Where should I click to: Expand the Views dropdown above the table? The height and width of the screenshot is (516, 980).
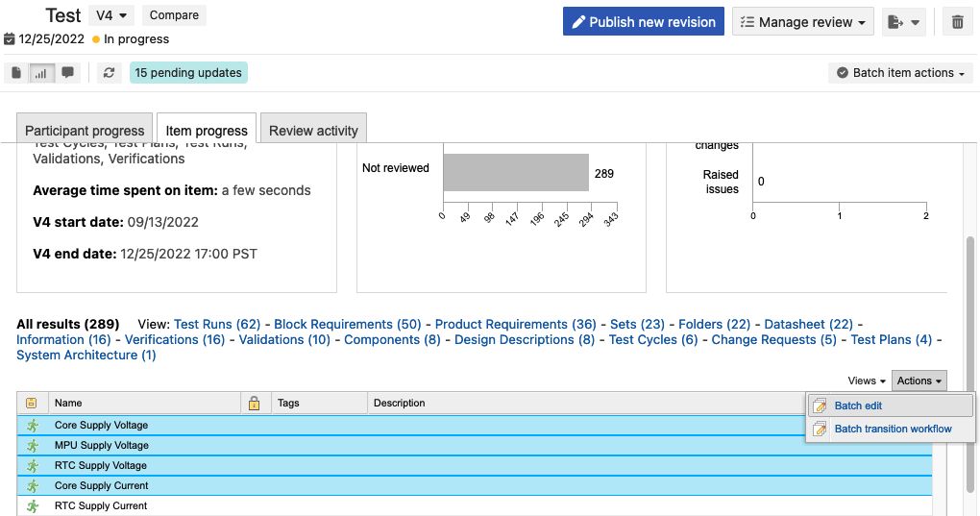(867, 381)
